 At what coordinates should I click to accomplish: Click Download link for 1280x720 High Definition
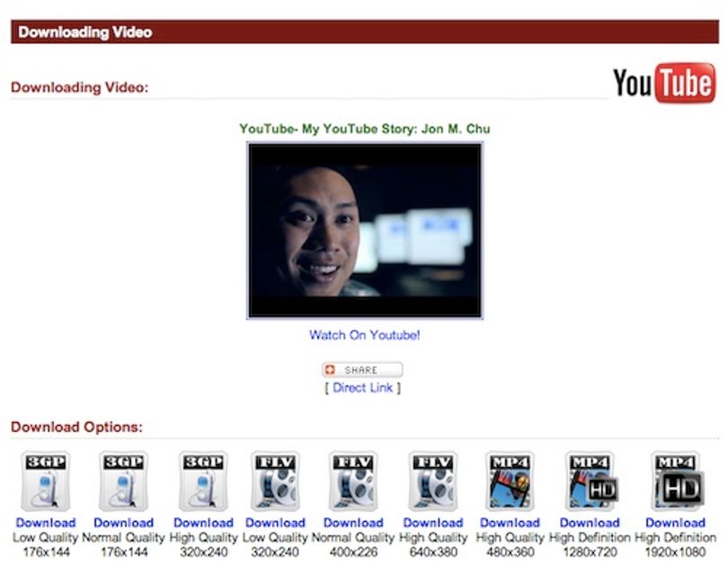[590, 523]
